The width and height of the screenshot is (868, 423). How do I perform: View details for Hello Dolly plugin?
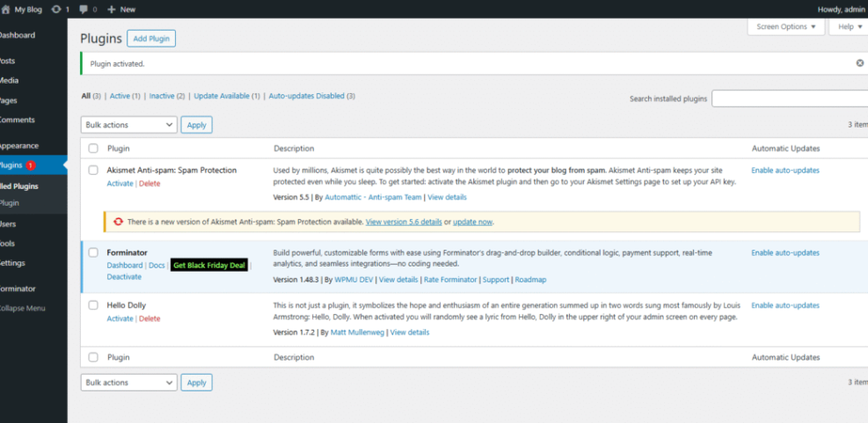click(x=410, y=332)
